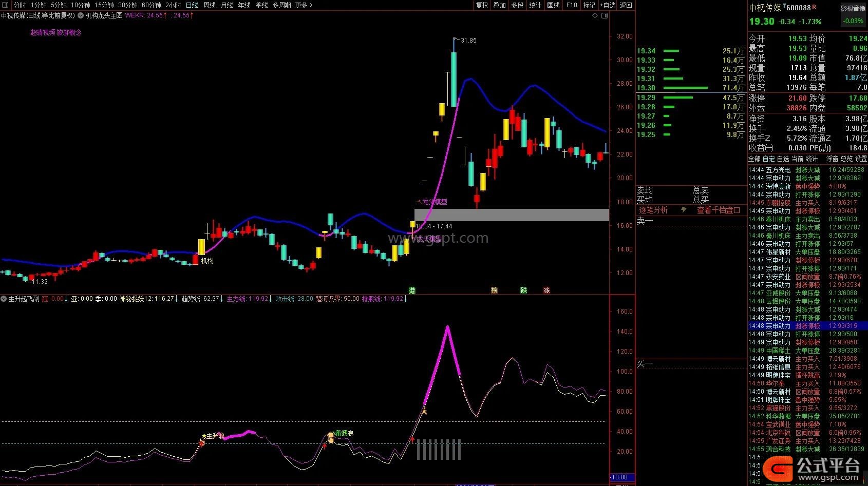Click the 涨 marker icon below chart
The image size is (868, 486).
click(546, 290)
